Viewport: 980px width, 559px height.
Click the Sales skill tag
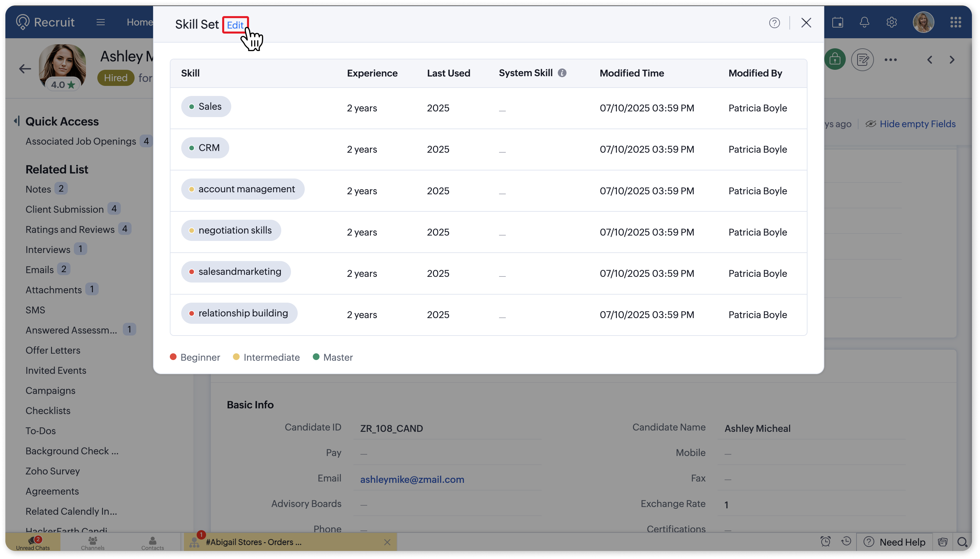[x=206, y=106]
